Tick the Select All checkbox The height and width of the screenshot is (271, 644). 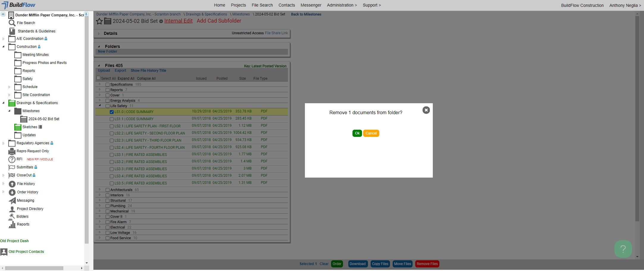tap(98, 78)
